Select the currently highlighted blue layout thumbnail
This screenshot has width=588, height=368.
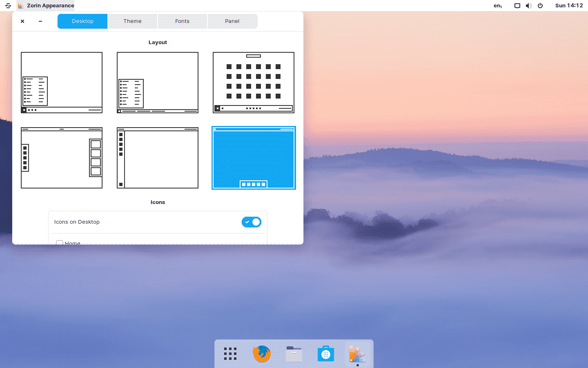tap(253, 158)
